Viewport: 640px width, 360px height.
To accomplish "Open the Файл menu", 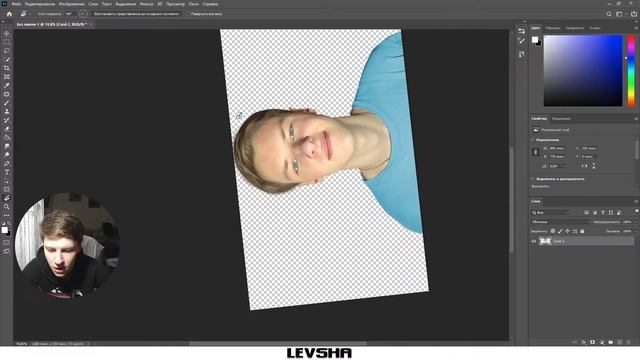I will [x=16, y=4].
